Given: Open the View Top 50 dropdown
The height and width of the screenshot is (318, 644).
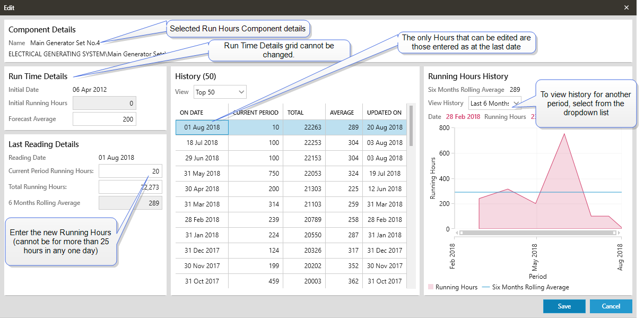Looking at the screenshot, I should [220, 92].
